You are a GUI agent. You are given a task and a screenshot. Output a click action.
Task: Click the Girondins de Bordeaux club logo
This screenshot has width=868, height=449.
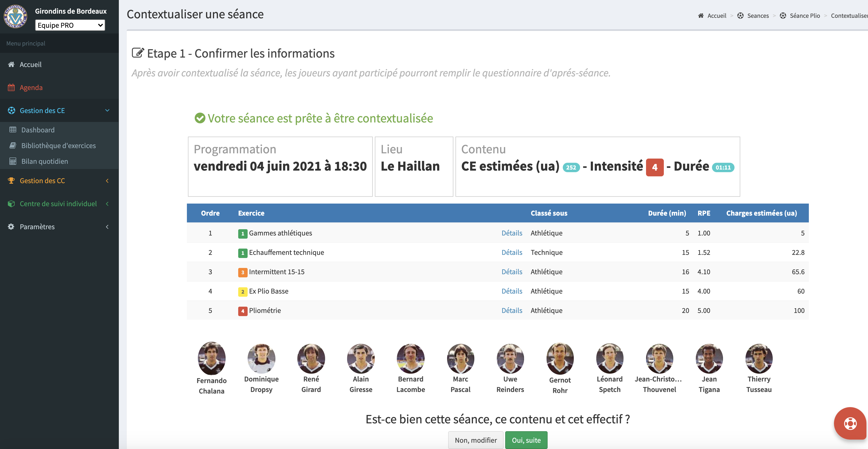click(x=15, y=16)
